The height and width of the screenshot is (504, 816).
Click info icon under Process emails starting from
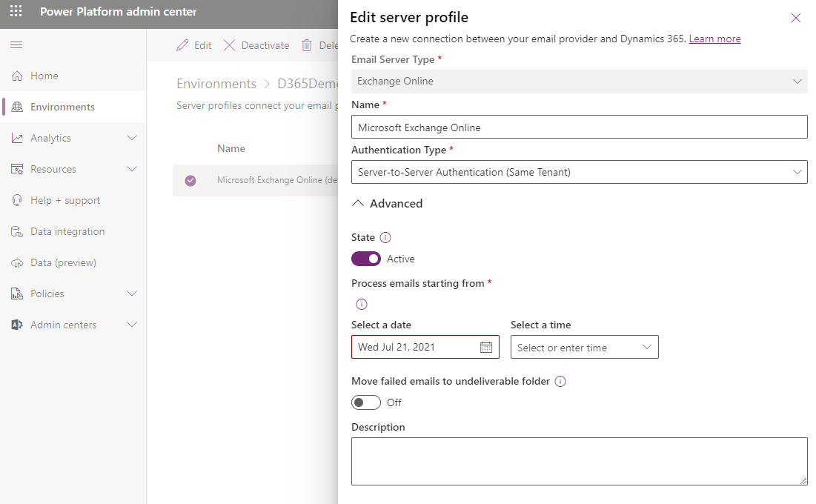coord(362,304)
